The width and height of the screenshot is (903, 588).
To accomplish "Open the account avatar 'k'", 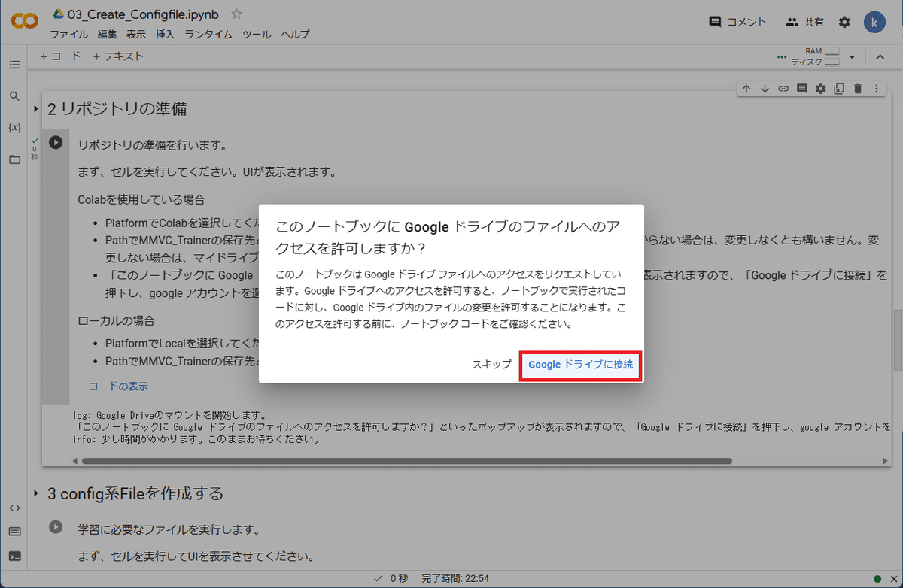I will (x=874, y=22).
